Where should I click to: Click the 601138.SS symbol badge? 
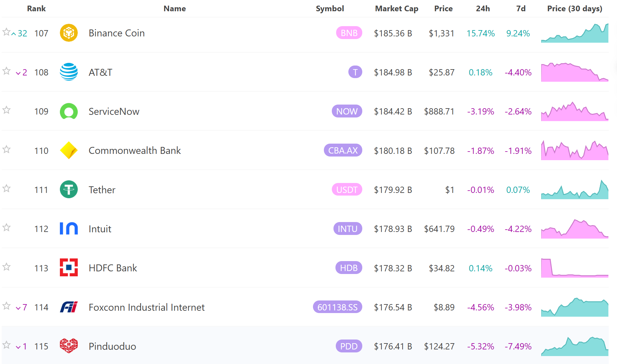337,307
